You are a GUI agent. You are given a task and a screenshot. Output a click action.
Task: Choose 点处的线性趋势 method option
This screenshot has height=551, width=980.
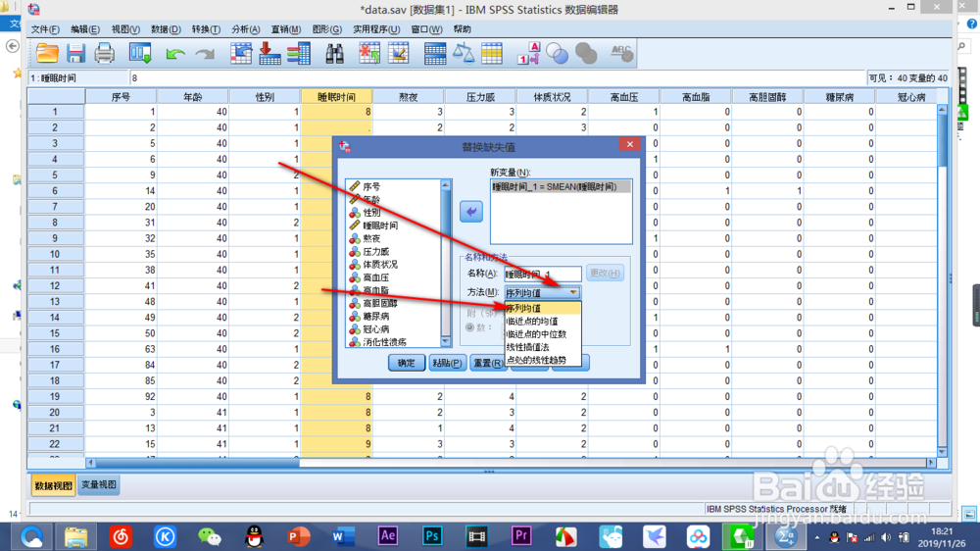pos(543,360)
